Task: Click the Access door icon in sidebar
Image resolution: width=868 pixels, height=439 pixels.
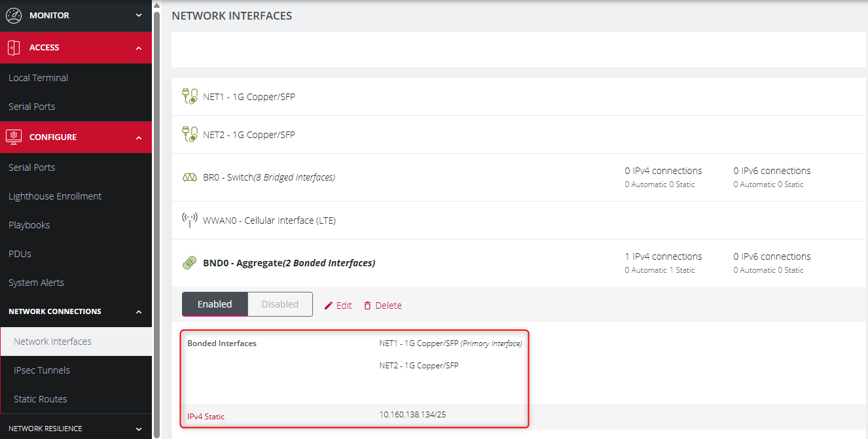Action: pos(14,48)
